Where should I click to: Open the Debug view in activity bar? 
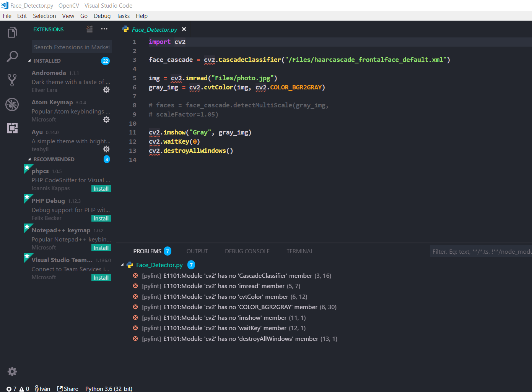click(12, 104)
